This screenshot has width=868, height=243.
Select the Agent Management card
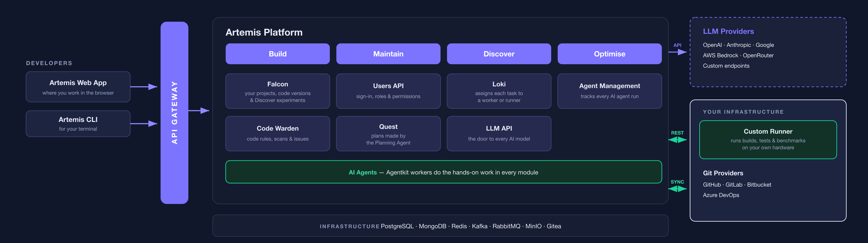tap(610, 91)
